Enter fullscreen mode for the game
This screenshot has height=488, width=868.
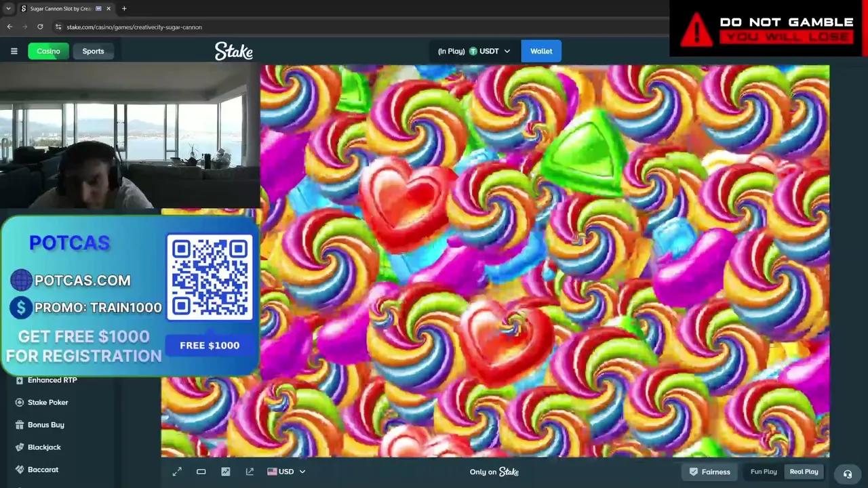click(x=177, y=472)
